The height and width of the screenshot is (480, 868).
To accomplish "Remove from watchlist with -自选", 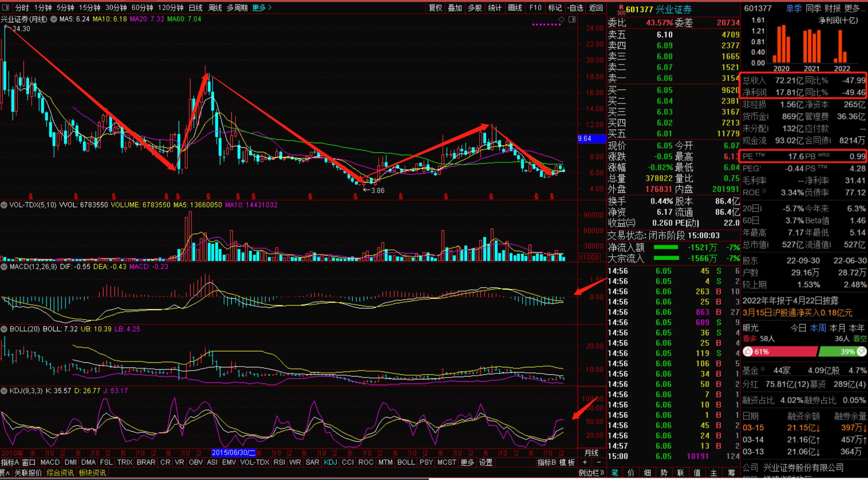I will pos(575,8).
